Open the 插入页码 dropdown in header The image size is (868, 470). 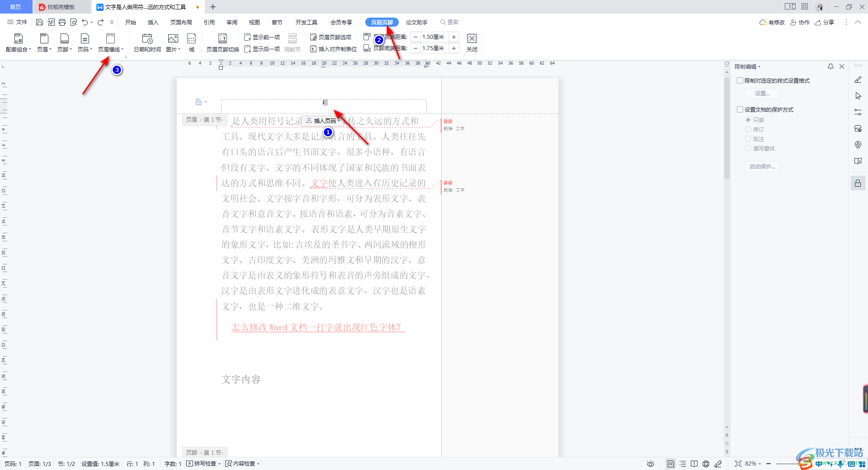point(339,121)
